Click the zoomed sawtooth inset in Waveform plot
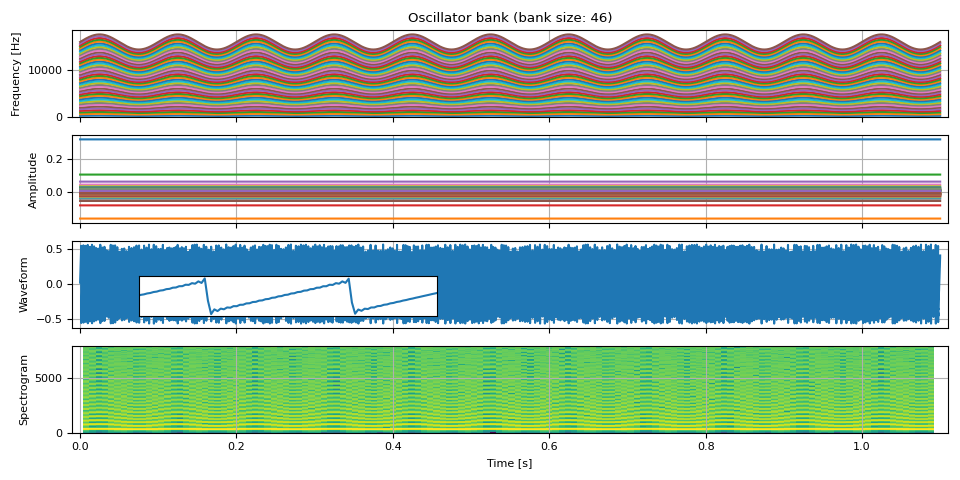The height and width of the screenshot is (480, 960). tap(288, 296)
